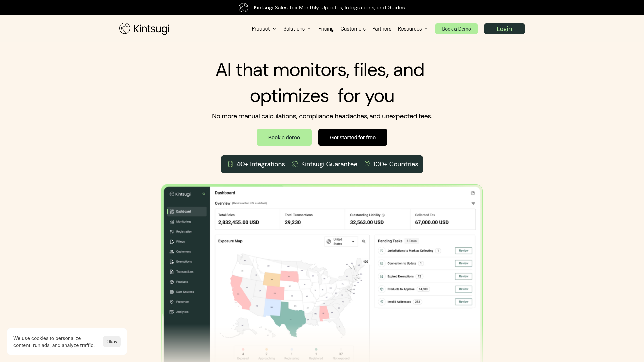Review the Expired Exemptions task

464,276
